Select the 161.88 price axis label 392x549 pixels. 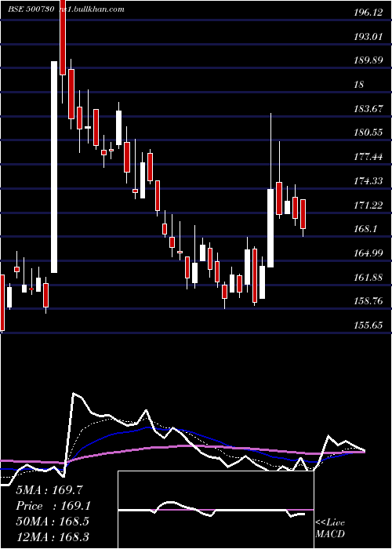point(368,277)
